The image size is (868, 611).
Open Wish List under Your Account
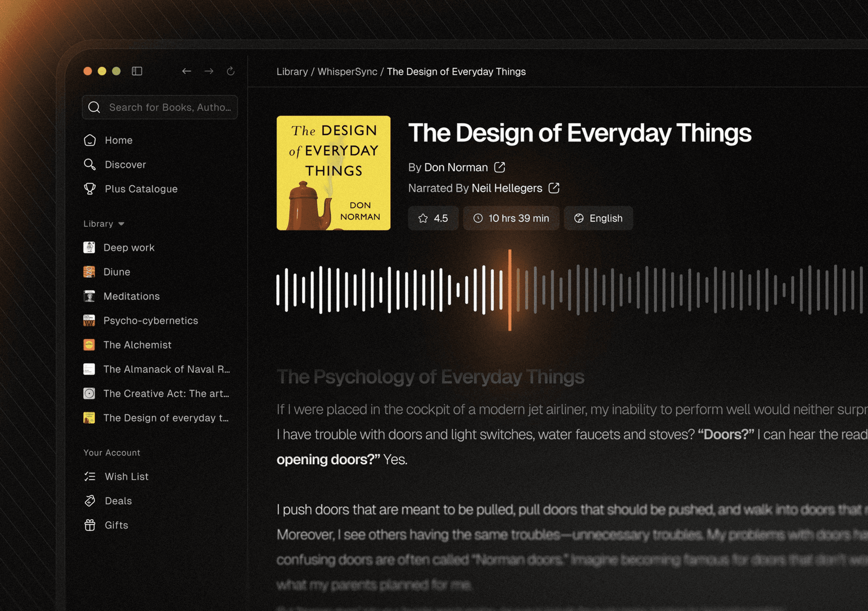[126, 476]
